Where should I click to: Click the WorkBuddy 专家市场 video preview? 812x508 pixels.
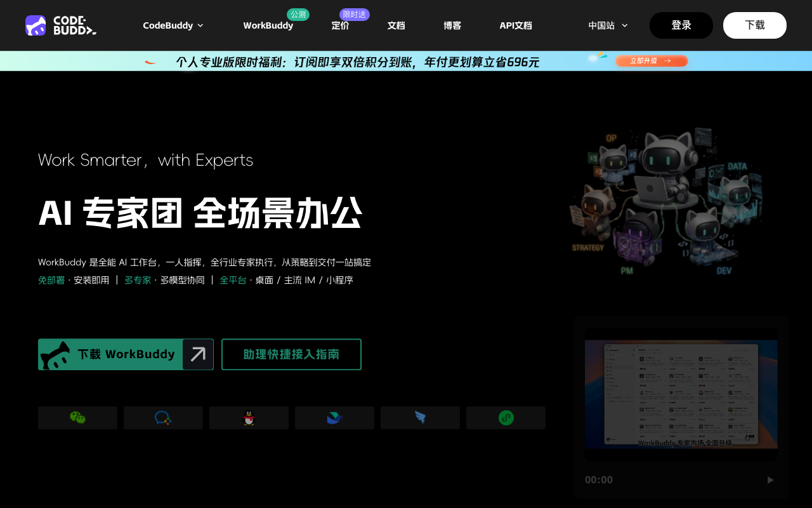(x=681, y=394)
